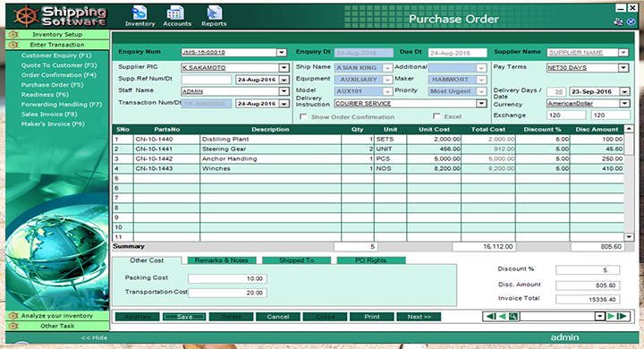Switch to the Remarks & Notes tab
This screenshot has height=349, width=644.
pyautogui.click(x=222, y=260)
